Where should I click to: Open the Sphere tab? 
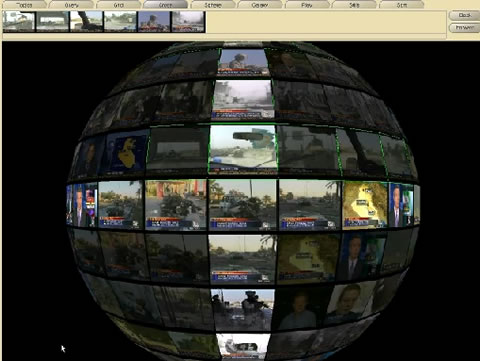click(213, 5)
